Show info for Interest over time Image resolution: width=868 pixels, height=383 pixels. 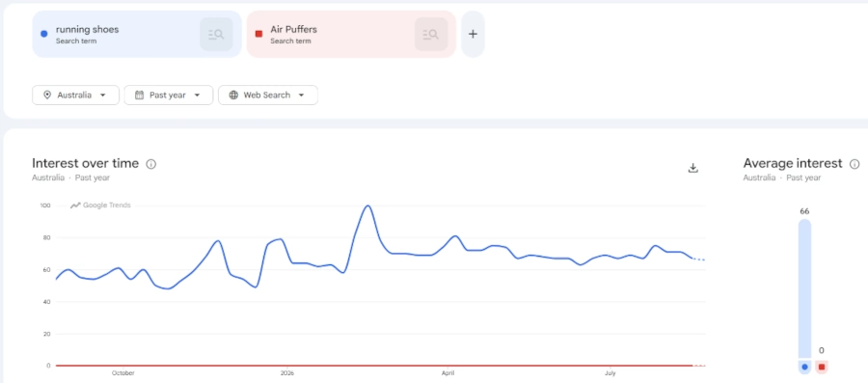(x=151, y=164)
